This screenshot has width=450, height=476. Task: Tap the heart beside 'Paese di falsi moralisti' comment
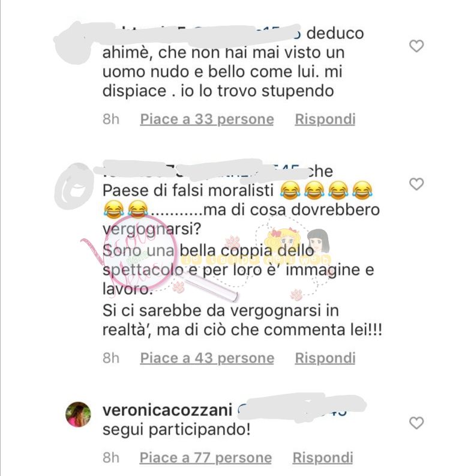(416, 184)
